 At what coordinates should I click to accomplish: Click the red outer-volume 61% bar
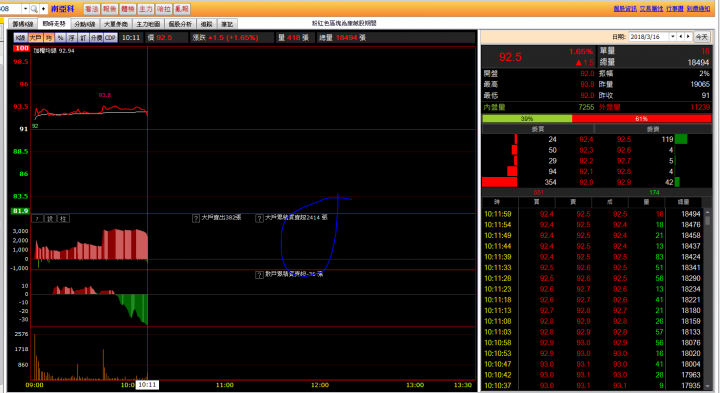[641, 118]
